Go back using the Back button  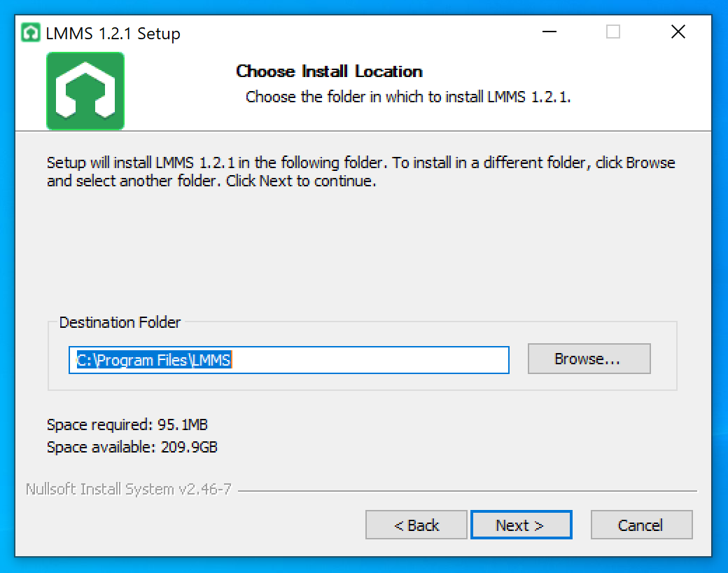click(416, 525)
